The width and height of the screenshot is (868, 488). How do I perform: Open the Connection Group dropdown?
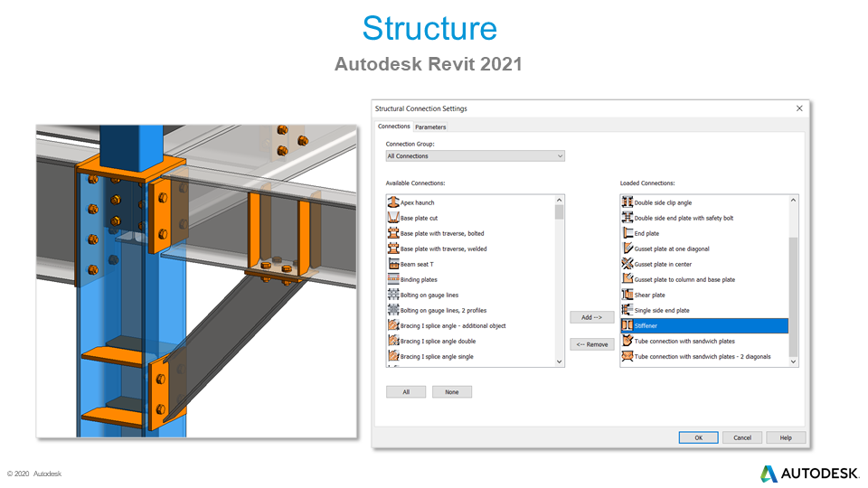point(475,156)
